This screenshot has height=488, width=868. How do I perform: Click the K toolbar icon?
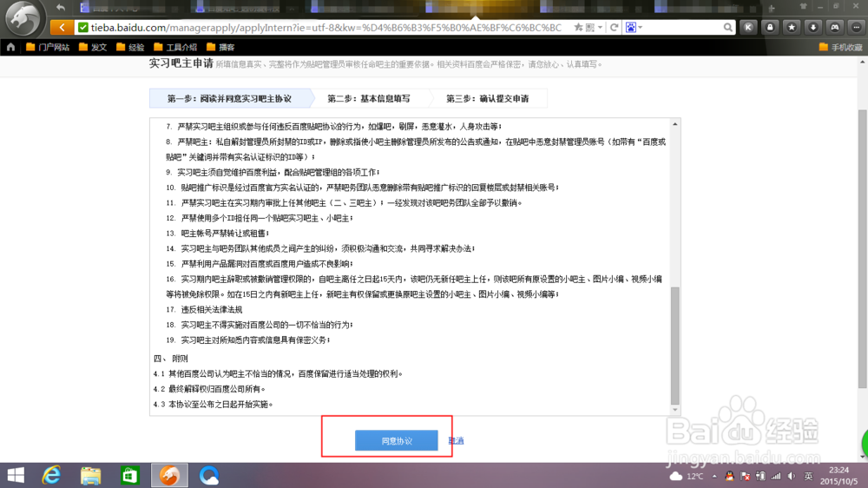748,27
